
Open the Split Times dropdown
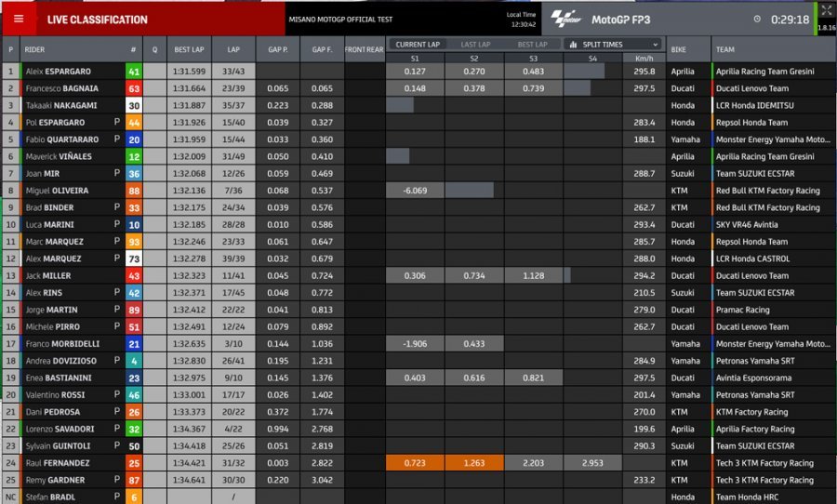(613, 45)
